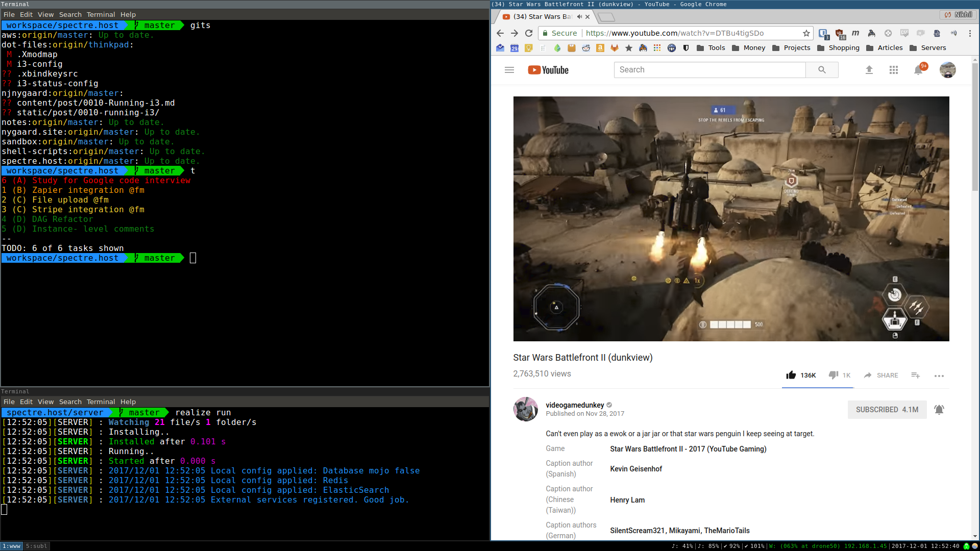Click the page's vertical scrollbar
Viewport: 980px width, 551px height.
[x=974, y=128]
